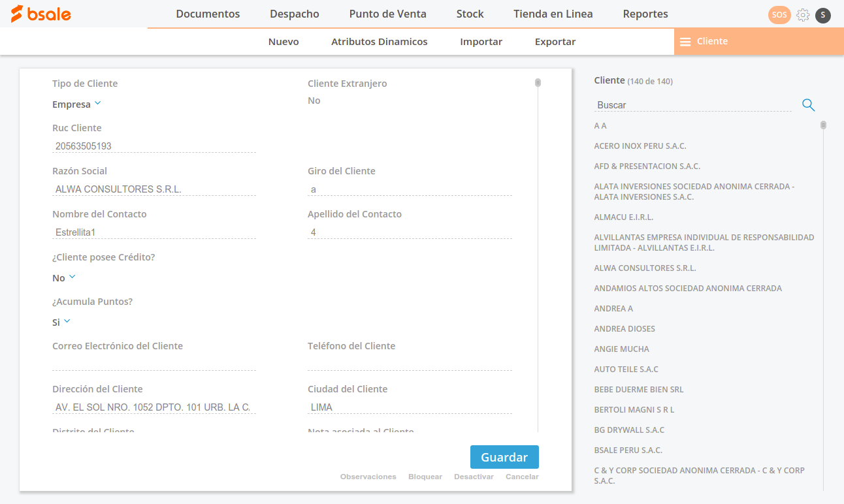Open the SOS help badge
Viewport: 844px width, 504px height.
point(779,15)
